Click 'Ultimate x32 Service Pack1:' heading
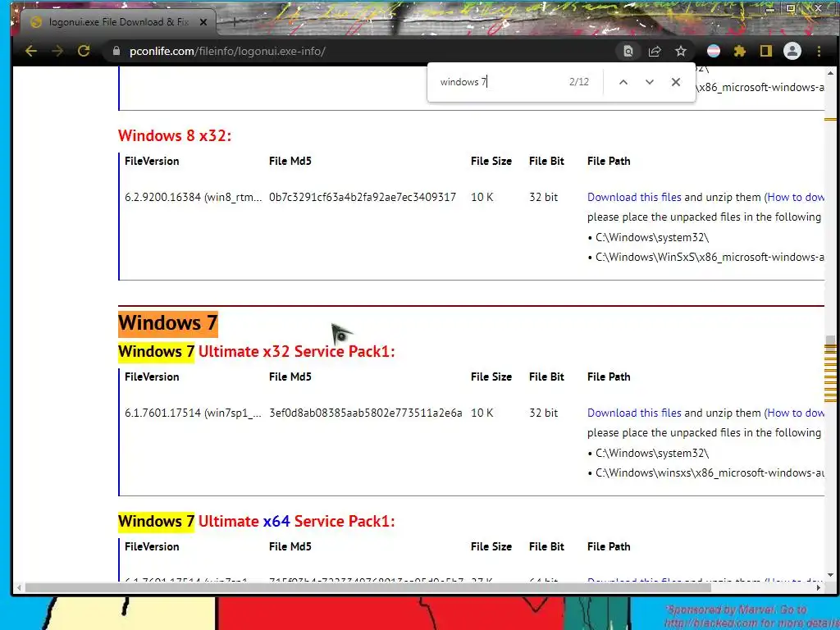840x630 pixels. pos(296,351)
